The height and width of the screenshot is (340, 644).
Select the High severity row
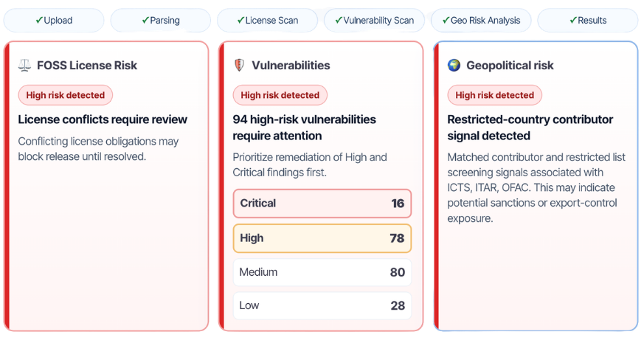pos(322,238)
